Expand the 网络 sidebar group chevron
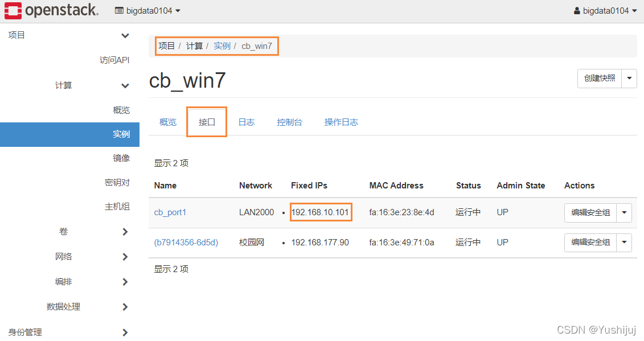 click(125, 257)
